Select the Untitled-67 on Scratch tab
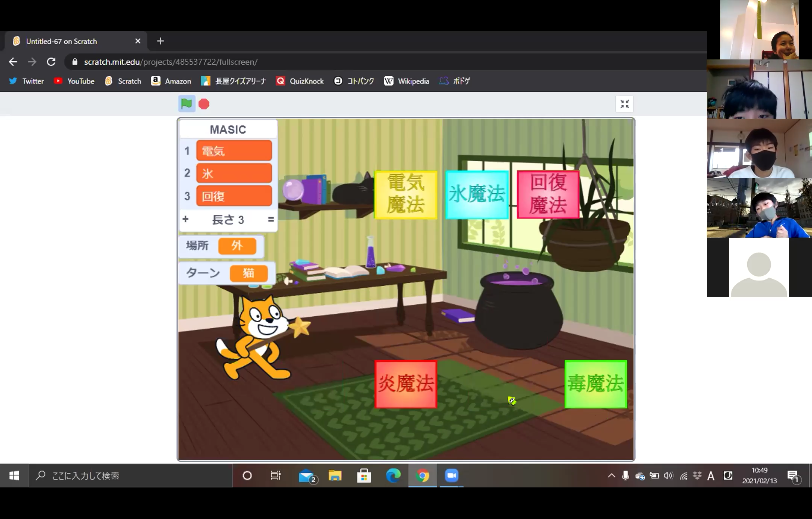 (x=75, y=41)
